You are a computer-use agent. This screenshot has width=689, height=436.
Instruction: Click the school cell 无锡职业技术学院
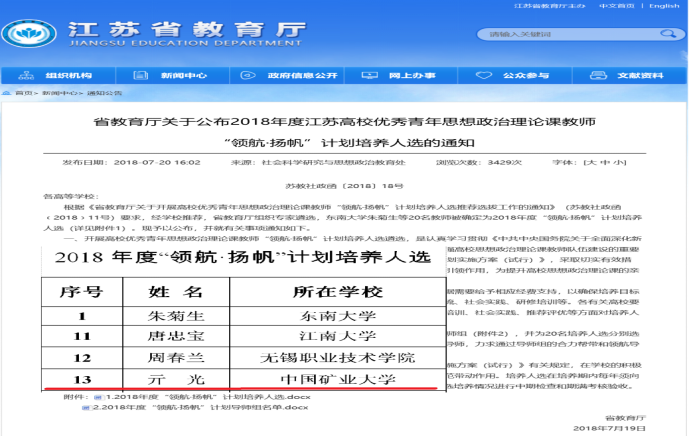coord(337,358)
